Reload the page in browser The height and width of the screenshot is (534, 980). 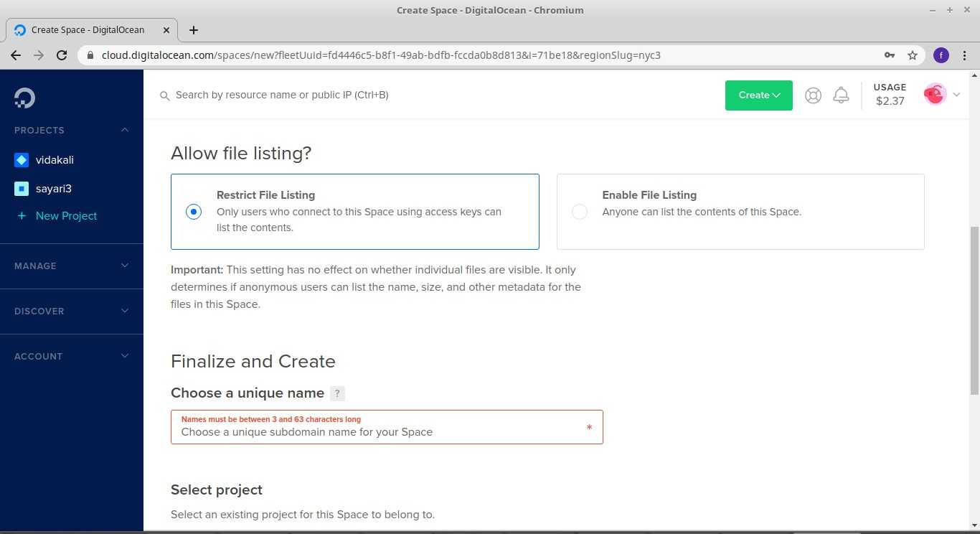point(62,55)
